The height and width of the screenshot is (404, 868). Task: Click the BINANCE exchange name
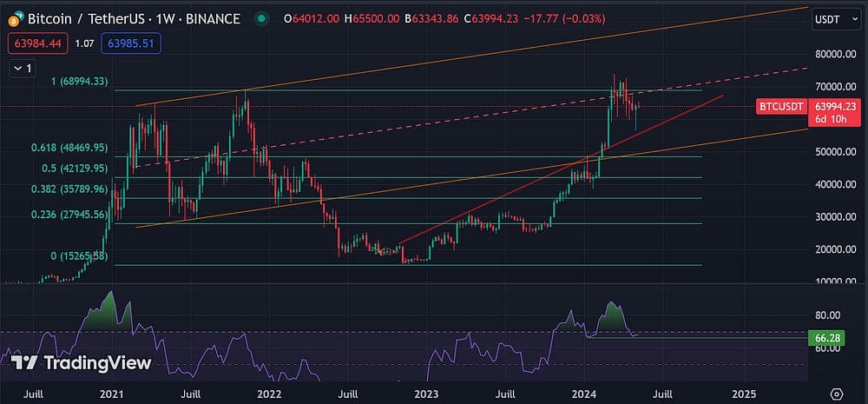(214, 19)
